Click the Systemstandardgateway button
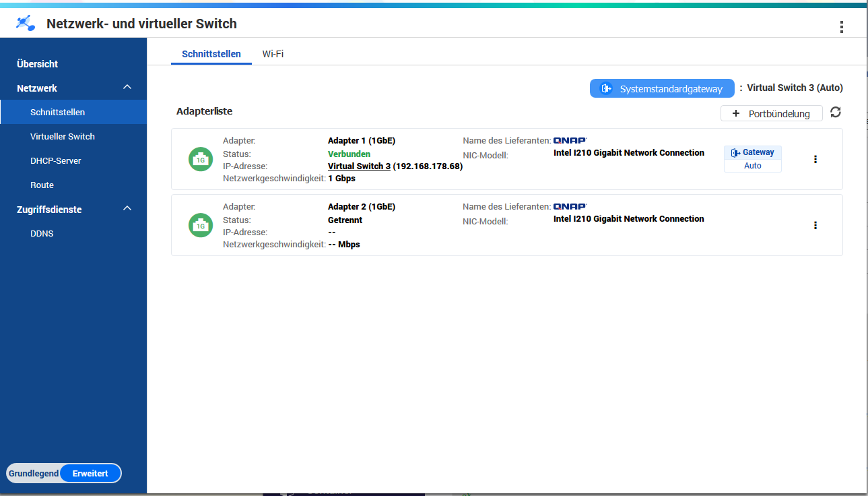The image size is (868, 496). (662, 89)
